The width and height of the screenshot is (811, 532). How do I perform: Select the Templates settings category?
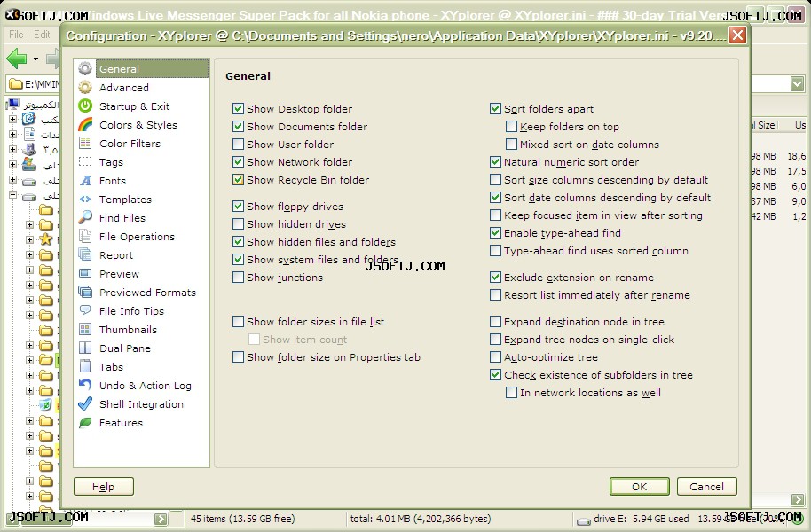tap(125, 199)
